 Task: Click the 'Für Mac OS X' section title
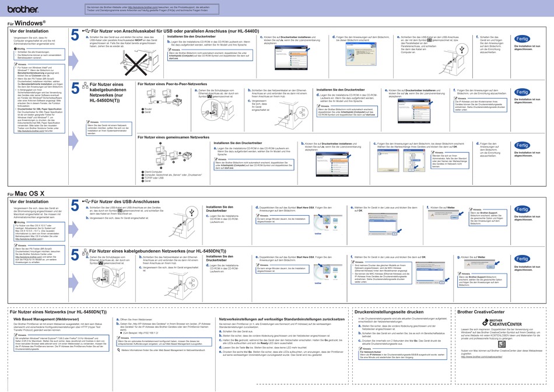point(26,193)
